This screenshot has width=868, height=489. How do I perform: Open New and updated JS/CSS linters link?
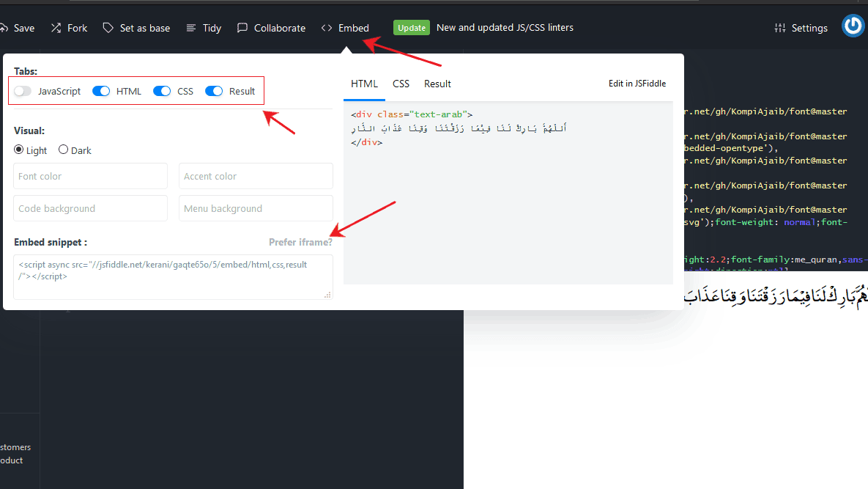click(x=505, y=28)
